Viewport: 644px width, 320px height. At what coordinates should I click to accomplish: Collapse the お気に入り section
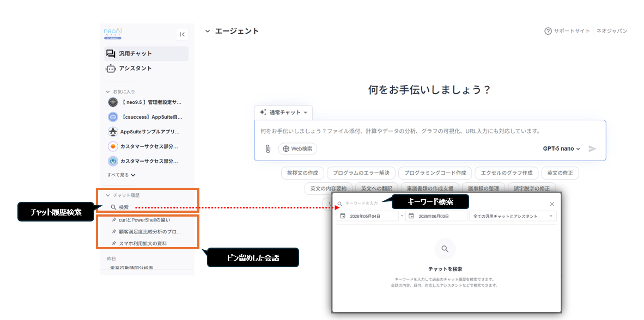pyautogui.click(x=108, y=92)
